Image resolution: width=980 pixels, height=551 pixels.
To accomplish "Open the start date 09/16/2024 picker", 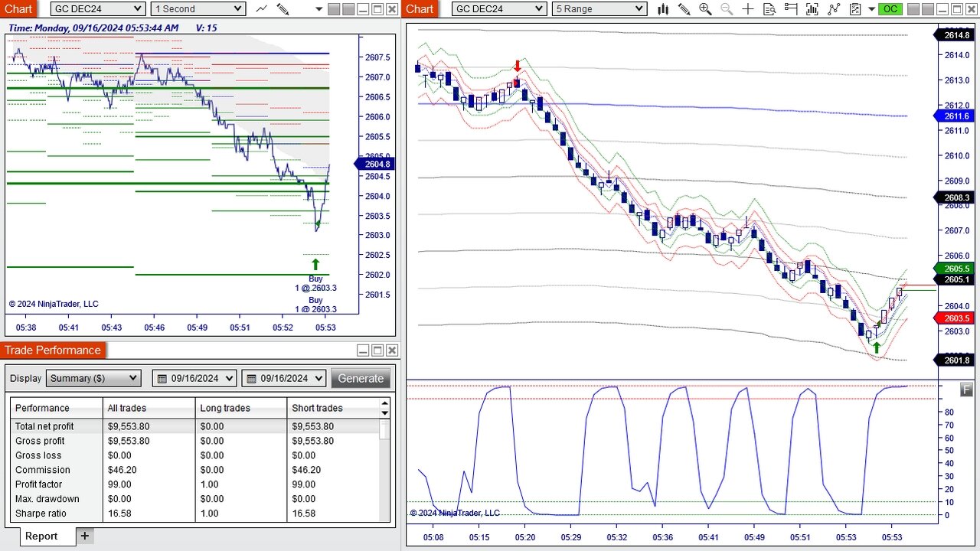I will point(194,378).
